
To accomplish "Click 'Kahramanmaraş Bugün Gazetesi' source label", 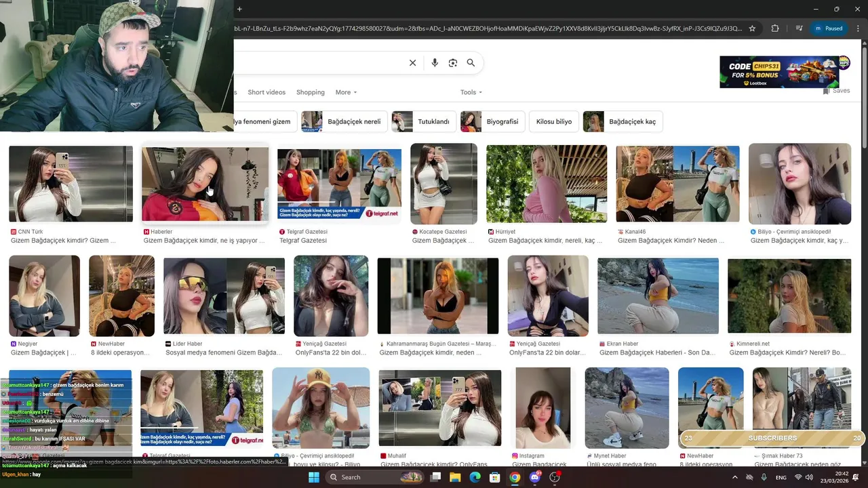I will (x=441, y=344).
